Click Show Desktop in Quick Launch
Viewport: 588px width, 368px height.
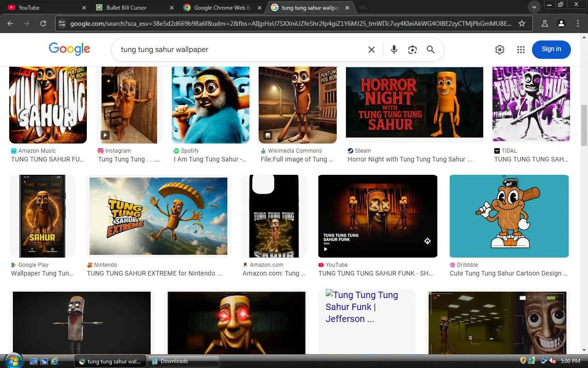point(34,361)
